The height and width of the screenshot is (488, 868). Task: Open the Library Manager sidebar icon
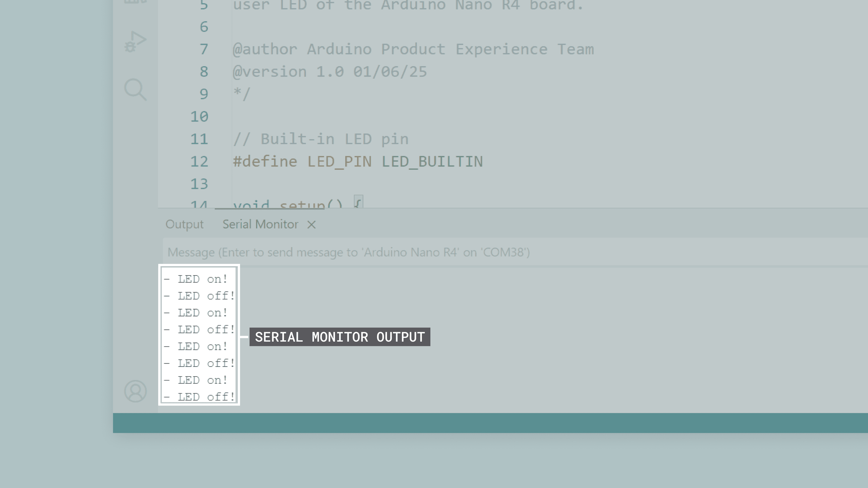pyautogui.click(x=135, y=2)
